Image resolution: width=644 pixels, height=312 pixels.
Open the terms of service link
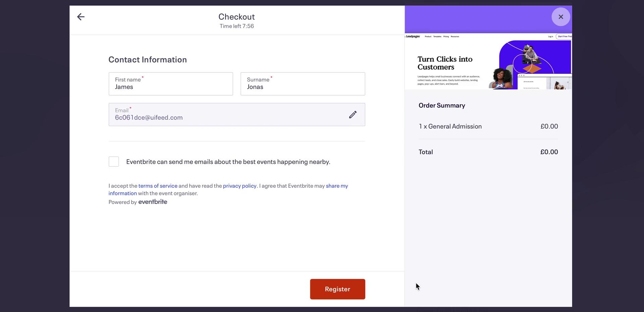click(158, 186)
